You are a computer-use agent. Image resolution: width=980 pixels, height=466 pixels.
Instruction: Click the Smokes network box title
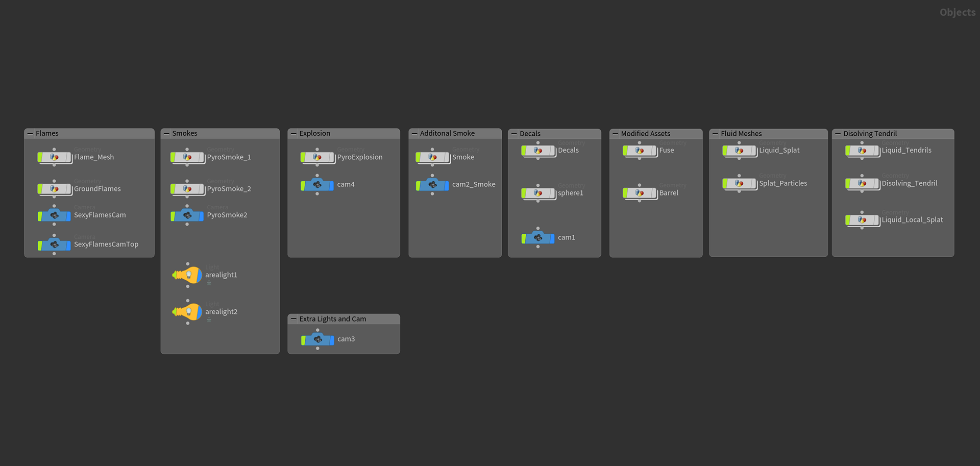[x=185, y=133]
